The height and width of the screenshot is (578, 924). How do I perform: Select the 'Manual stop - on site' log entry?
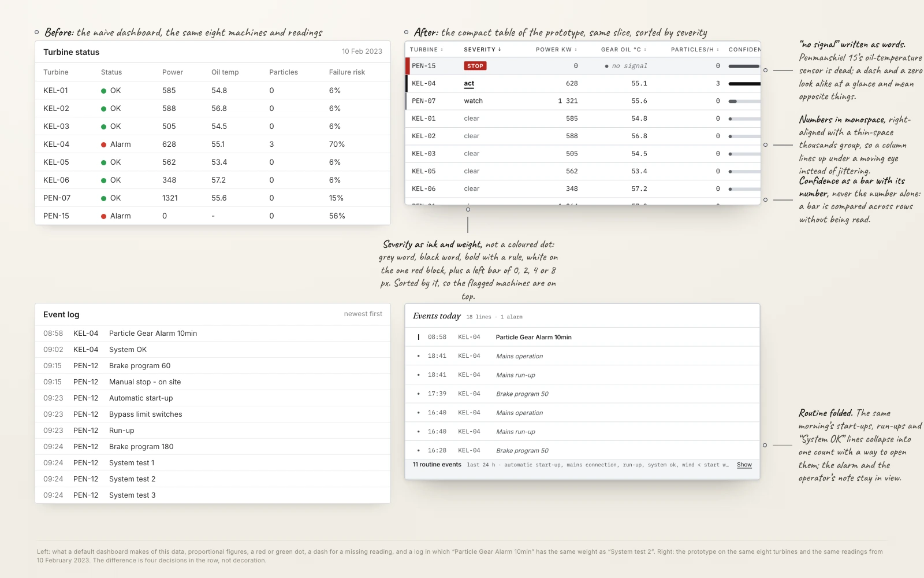[x=213, y=382]
